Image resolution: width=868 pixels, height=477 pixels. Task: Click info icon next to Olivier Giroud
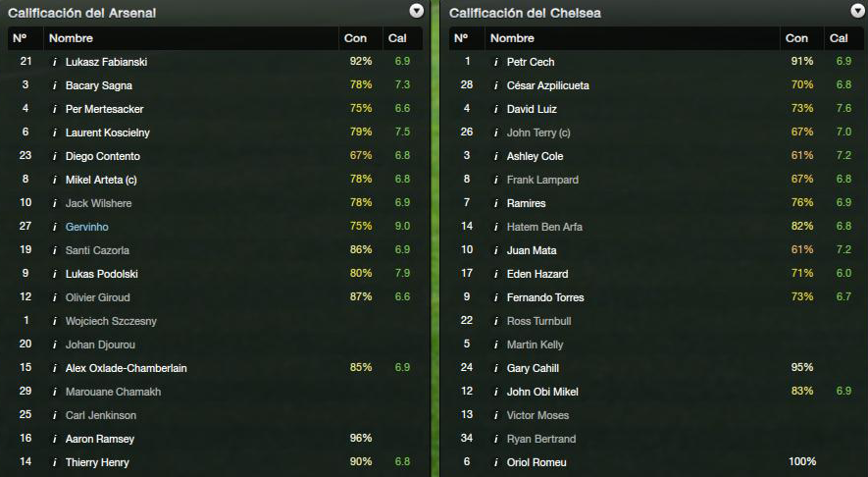coord(54,297)
